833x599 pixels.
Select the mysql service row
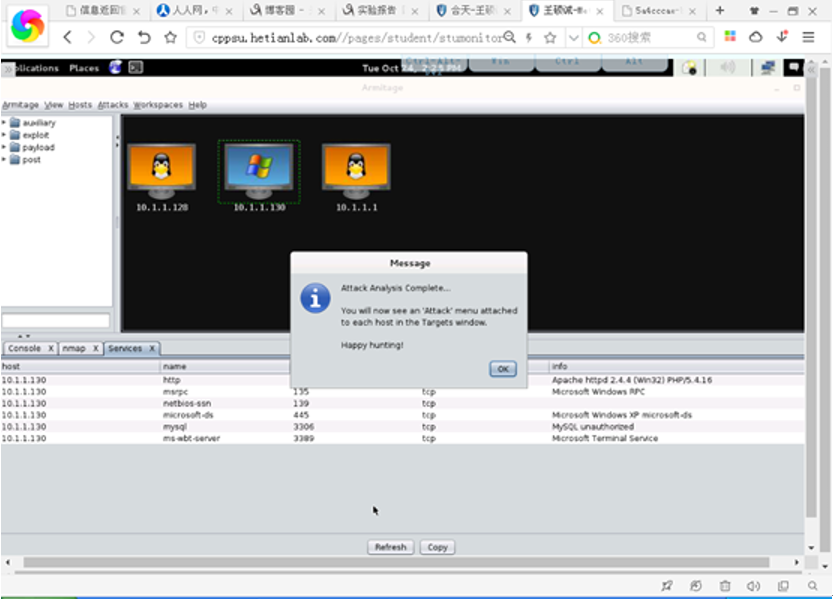(x=402, y=427)
